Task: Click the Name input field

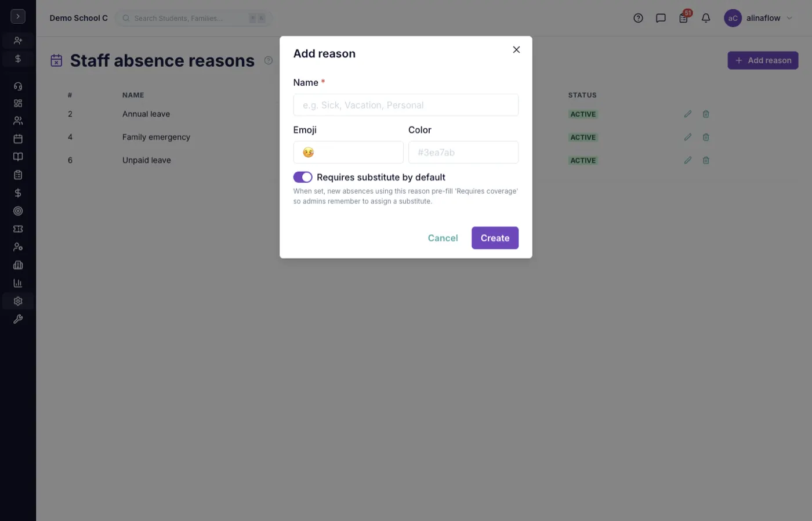Action: click(405, 105)
